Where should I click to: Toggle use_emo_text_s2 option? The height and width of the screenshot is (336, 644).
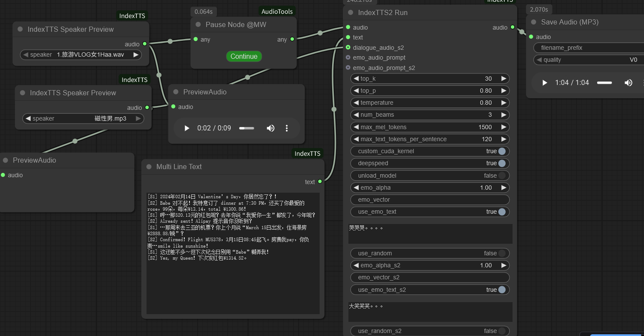[x=501, y=290]
